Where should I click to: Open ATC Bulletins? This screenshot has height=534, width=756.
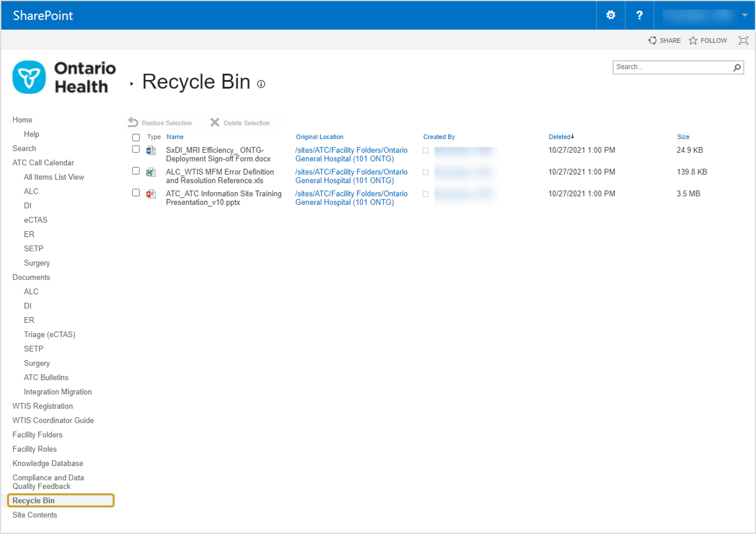[x=46, y=377]
